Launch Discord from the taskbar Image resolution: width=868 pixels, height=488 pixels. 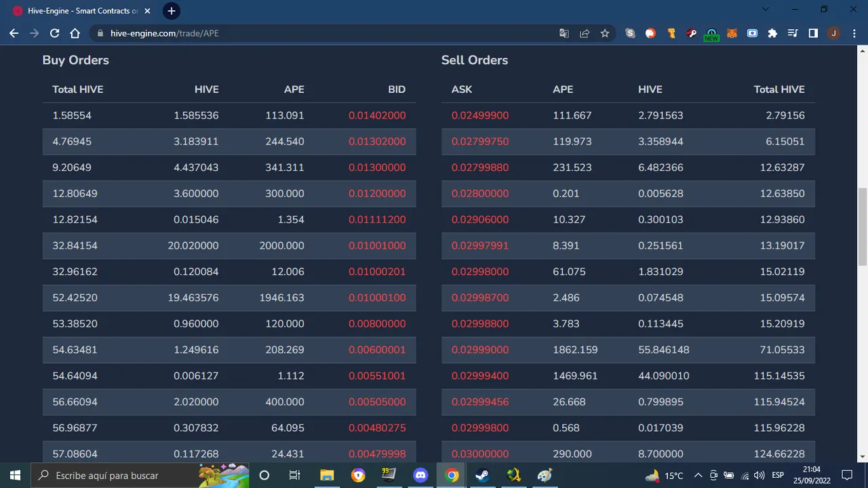(420, 475)
